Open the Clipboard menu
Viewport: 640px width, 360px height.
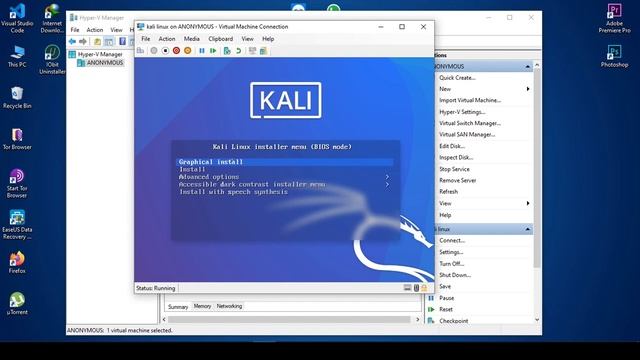coord(220,39)
